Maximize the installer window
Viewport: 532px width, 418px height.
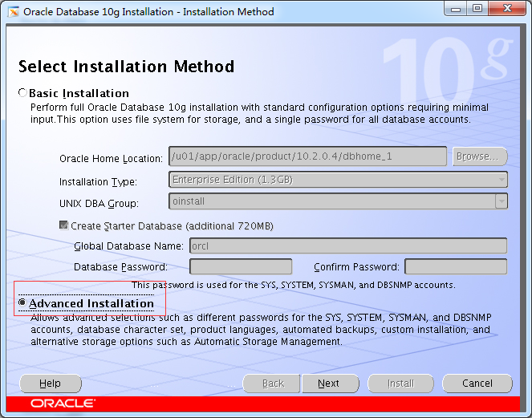tap(477, 9)
